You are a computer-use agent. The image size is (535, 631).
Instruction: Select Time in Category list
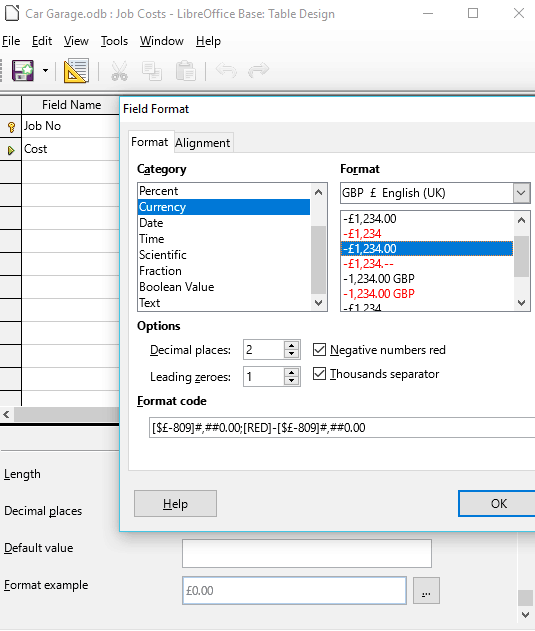(x=224, y=239)
